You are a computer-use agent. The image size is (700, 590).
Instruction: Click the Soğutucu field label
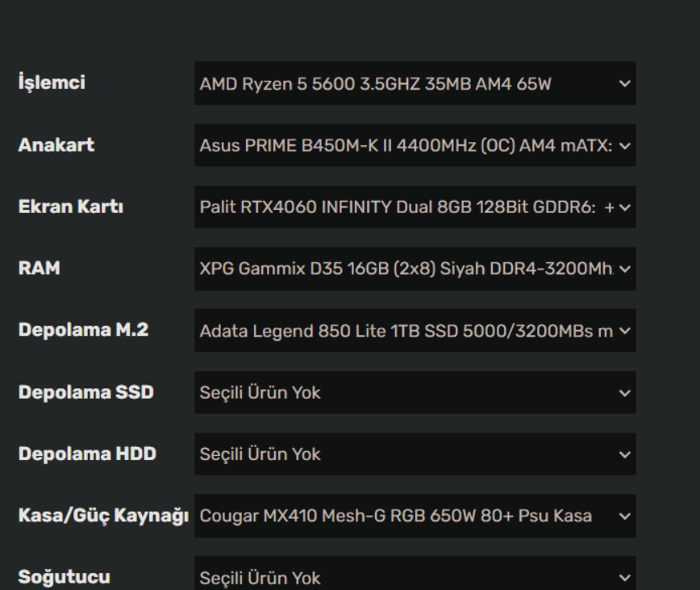(64, 577)
